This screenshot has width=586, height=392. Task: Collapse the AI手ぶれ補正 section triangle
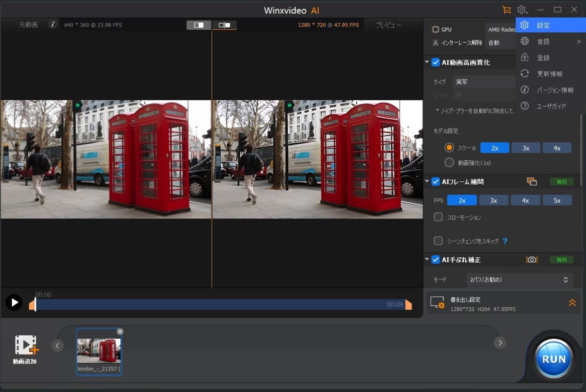(427, 259)
